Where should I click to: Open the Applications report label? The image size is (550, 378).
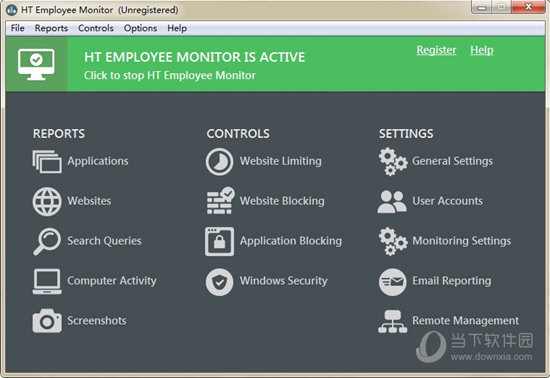coord(98,161)
